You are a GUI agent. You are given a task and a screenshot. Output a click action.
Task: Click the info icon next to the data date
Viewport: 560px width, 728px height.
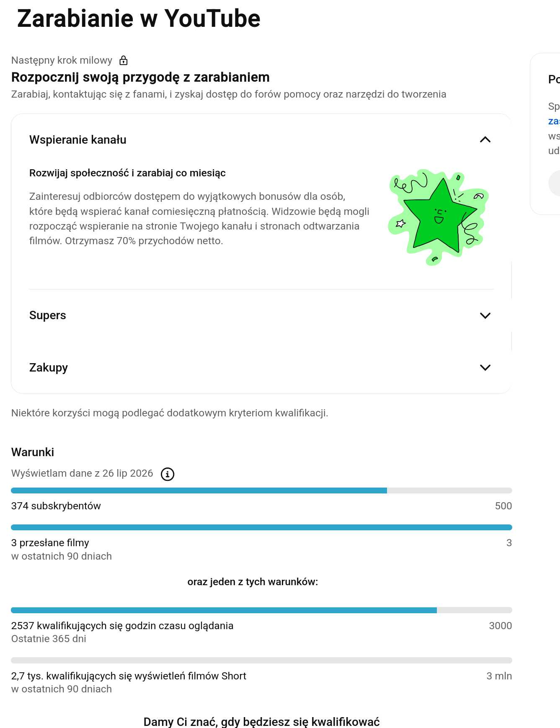[168, 474]
